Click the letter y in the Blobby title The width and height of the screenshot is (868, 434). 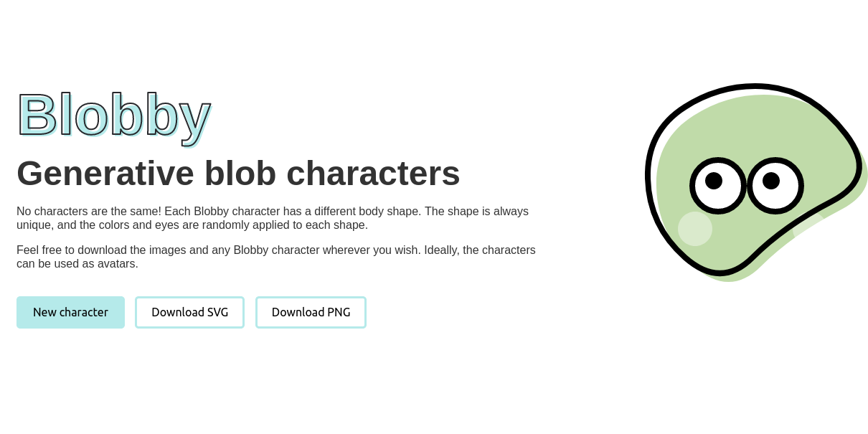[195, 118]
